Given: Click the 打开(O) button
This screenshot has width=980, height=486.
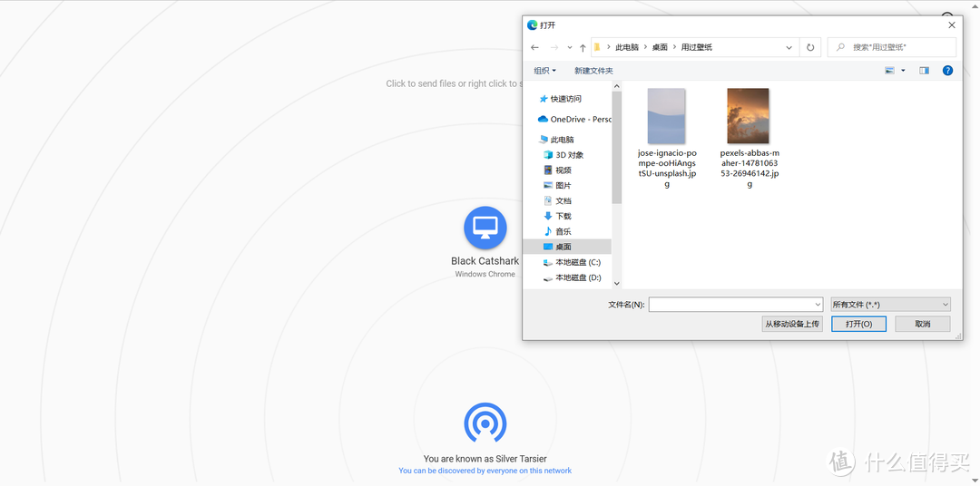Looking at the screenshot, I should tap(858, 324).
